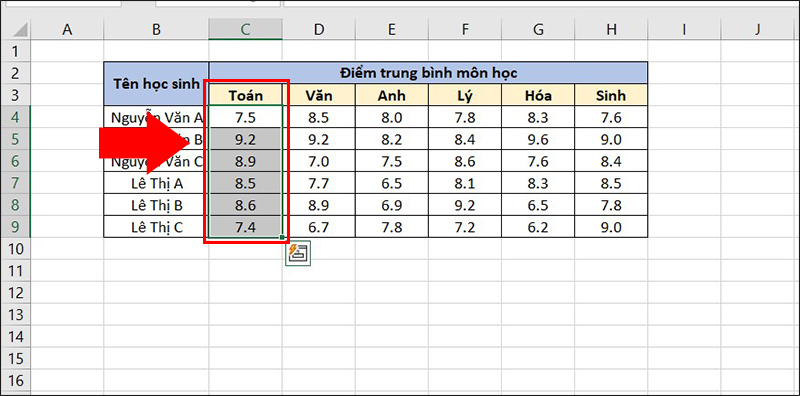Select column H header
Viewport: 800px width, 396px height.
point(611,30)
